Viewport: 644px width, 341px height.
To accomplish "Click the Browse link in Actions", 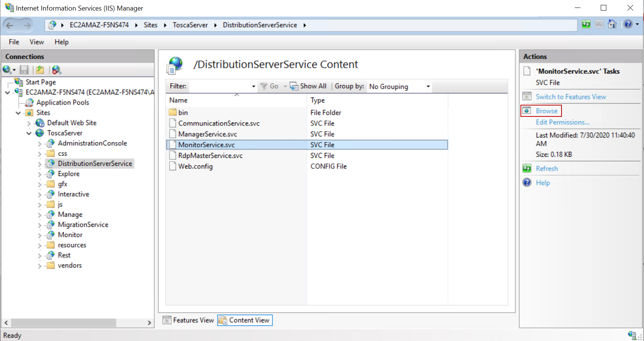I will click(x=546, y=111).
